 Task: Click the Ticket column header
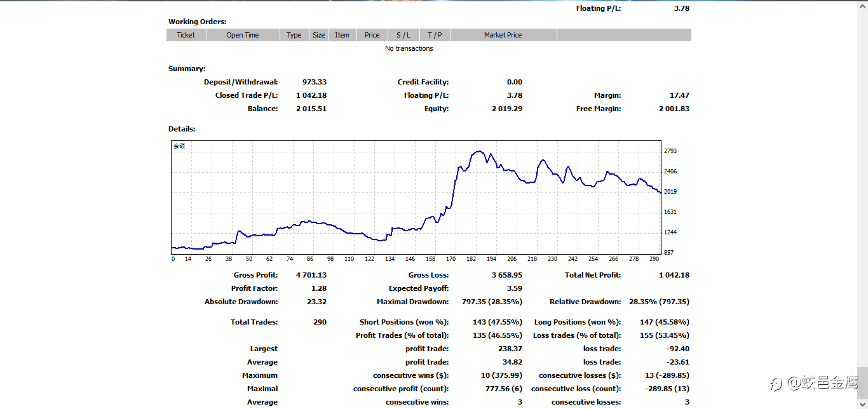pos(186,35)
